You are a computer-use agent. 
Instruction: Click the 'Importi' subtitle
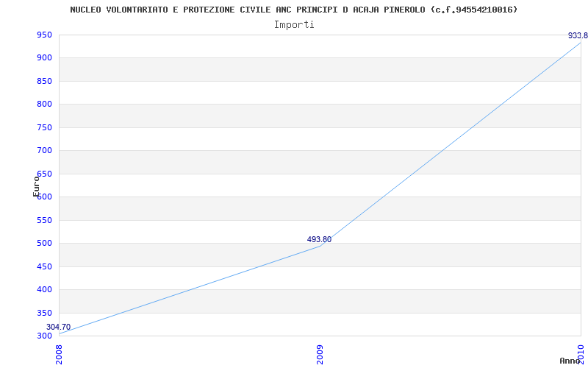coord(294,25)
